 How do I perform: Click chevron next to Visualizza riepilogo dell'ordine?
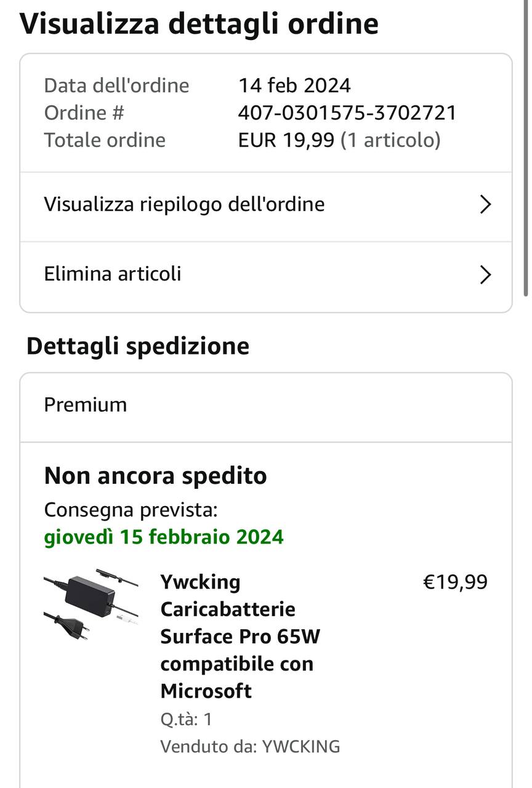485,204
